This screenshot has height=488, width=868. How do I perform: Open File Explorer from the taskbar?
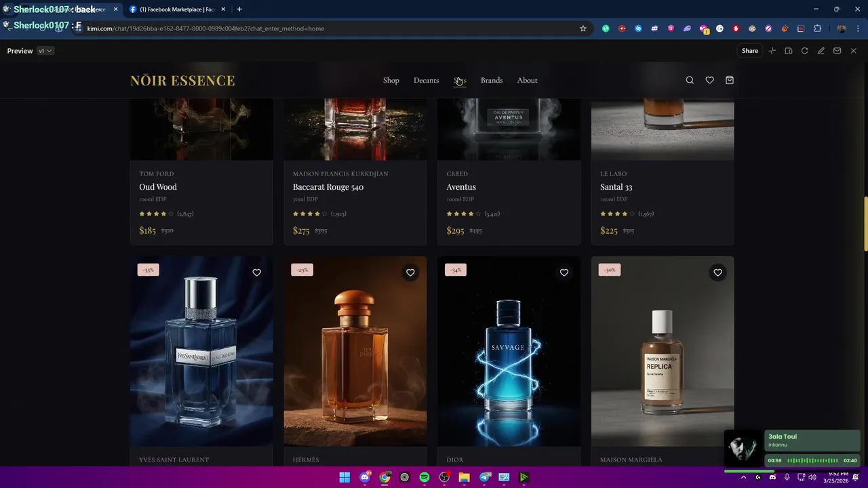pyautogui.click(x=464, y=477)
